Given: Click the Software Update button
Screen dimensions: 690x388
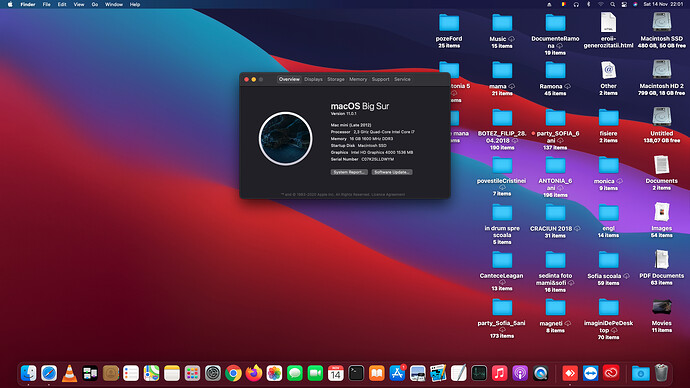Looking at the screenshot, I should pyautogui.click(x=392, y=172).
